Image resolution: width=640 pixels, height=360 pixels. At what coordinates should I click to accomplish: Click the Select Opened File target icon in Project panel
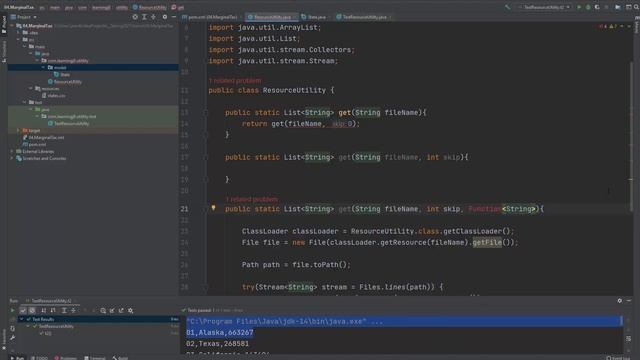coord(135,17)
